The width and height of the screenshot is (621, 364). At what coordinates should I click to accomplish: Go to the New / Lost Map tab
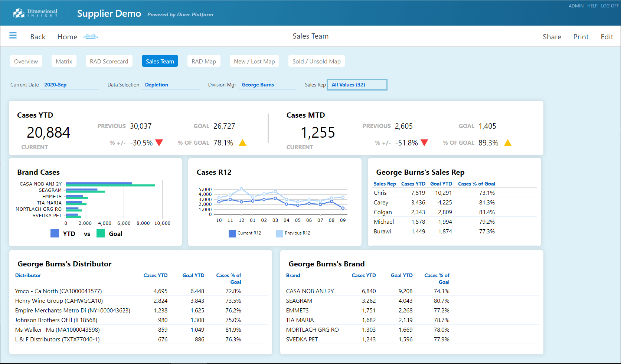tap(254, 61)
